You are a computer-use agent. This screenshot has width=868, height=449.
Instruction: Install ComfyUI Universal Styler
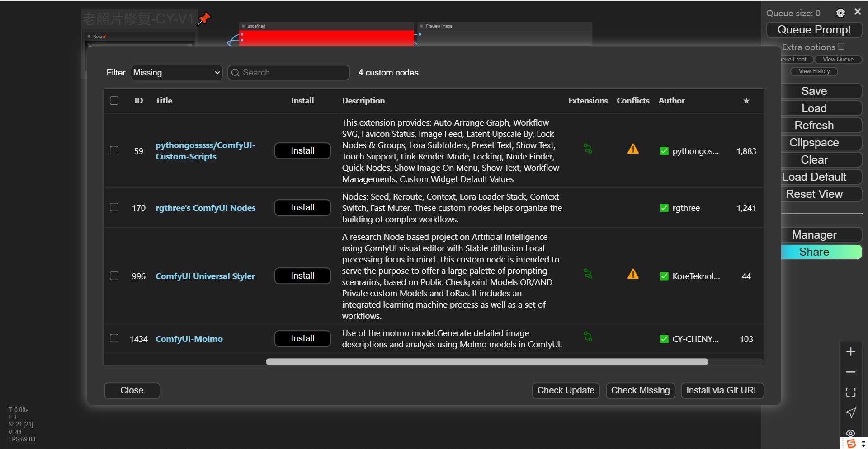[302, 276]
